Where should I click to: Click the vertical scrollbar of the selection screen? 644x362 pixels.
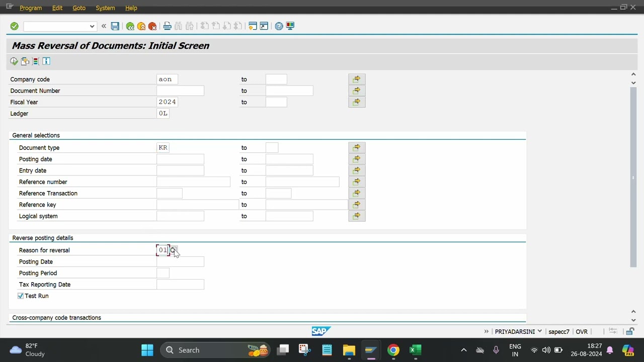point(633,177)
